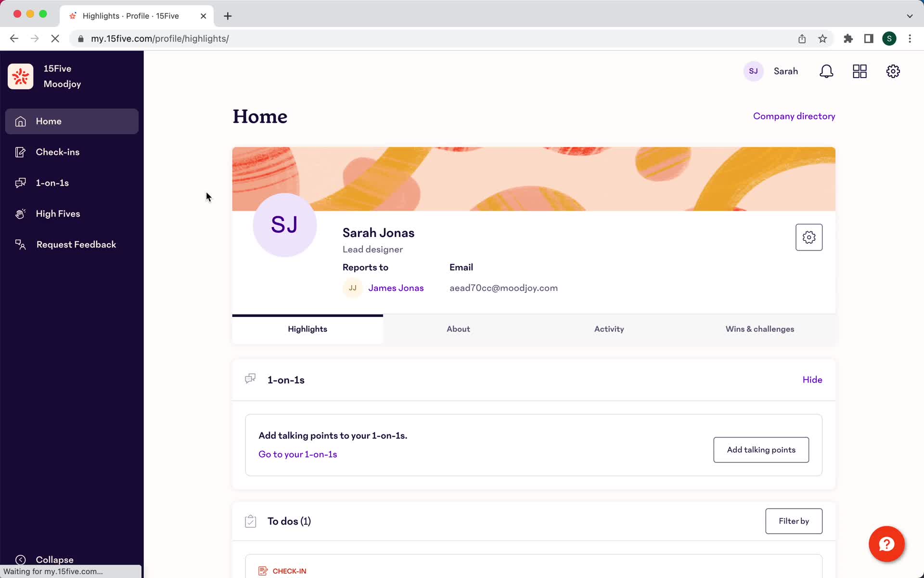Screen dimensions: 924x578
Task: Select the Wins & challenges tab
Action: point(760,328)
